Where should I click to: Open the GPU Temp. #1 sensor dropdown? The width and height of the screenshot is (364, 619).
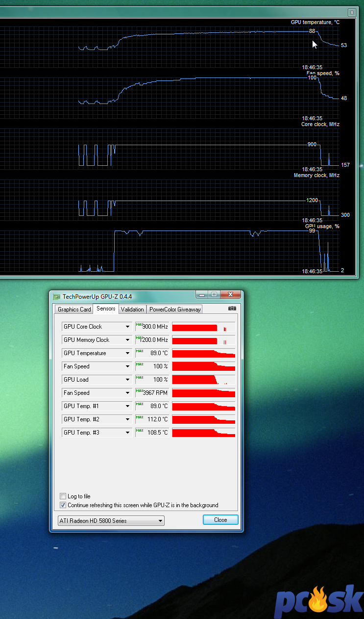[x=128, y=406]
